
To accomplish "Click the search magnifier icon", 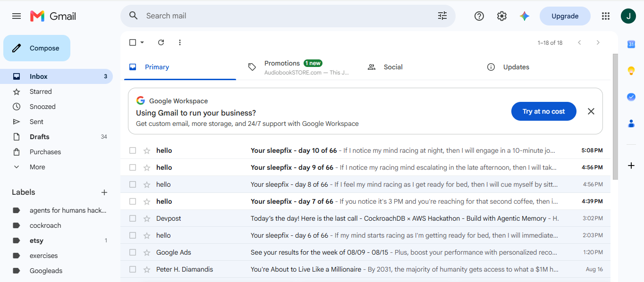I will (134, 16).
